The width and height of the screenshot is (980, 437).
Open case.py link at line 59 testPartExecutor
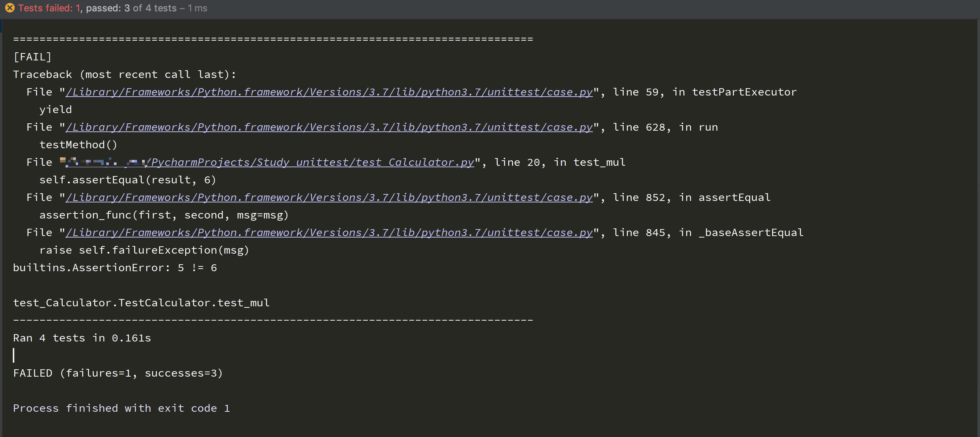tap(329, 92)
